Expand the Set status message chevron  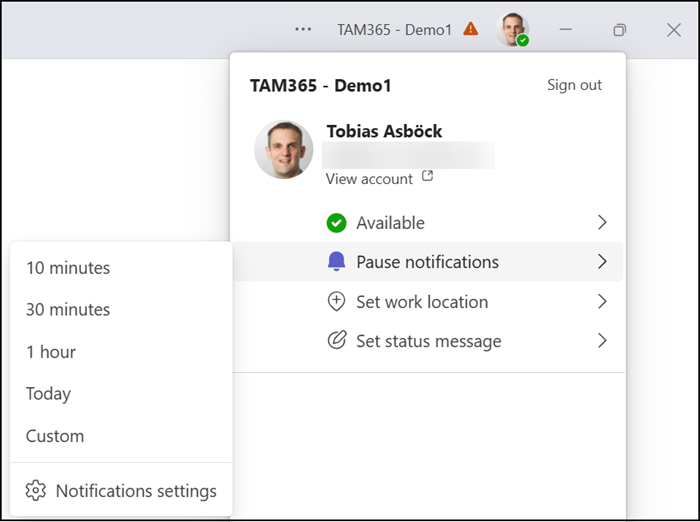[x=602, y=341]
